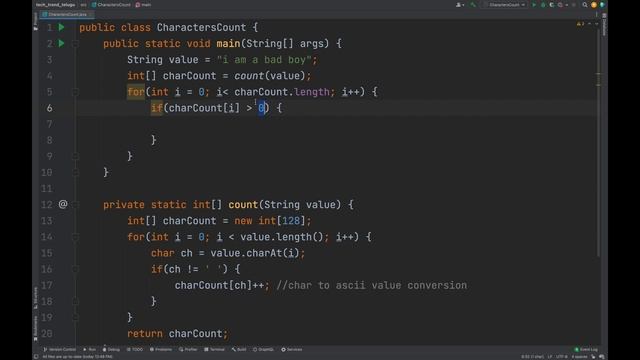Click the orange updates icon at top right

(594, 5)
